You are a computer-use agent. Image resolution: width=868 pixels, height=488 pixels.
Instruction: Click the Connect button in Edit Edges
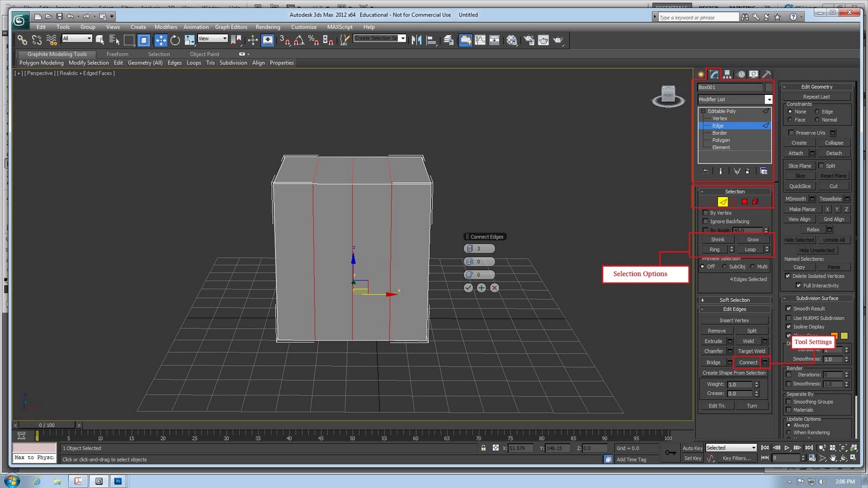coord(748,362)
